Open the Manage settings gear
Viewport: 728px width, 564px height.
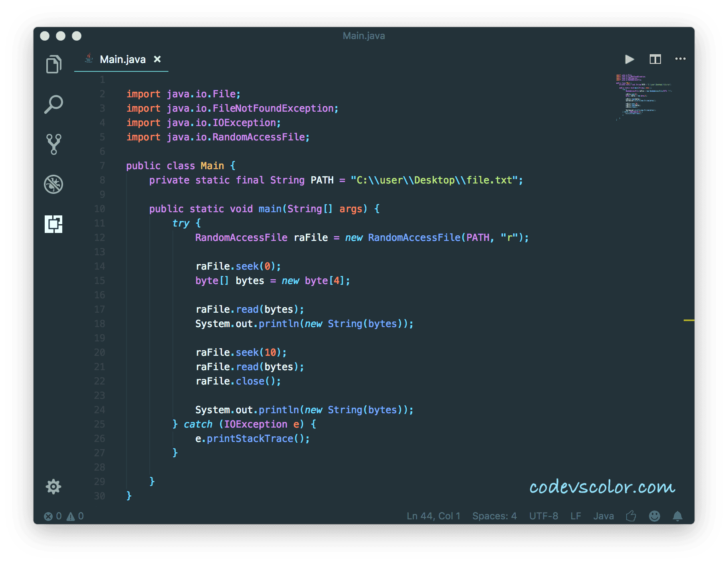(x=53, y=487)
